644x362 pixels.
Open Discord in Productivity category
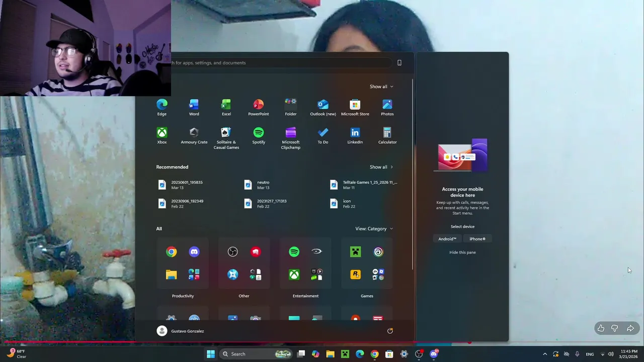tap(194, 252)
